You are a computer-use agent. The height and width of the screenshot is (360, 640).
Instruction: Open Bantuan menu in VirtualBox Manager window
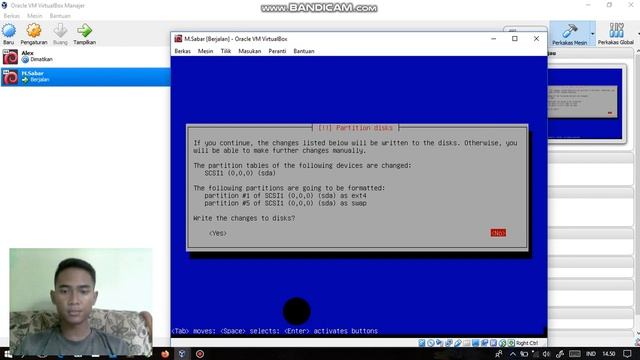[60, 16]
